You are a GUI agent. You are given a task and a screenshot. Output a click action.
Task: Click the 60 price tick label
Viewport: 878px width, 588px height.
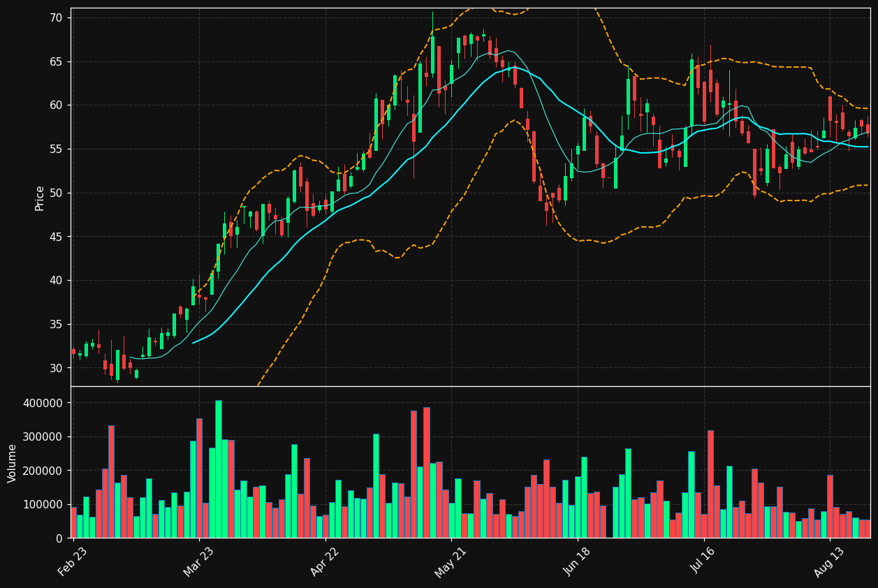click(x=56, y=105)
